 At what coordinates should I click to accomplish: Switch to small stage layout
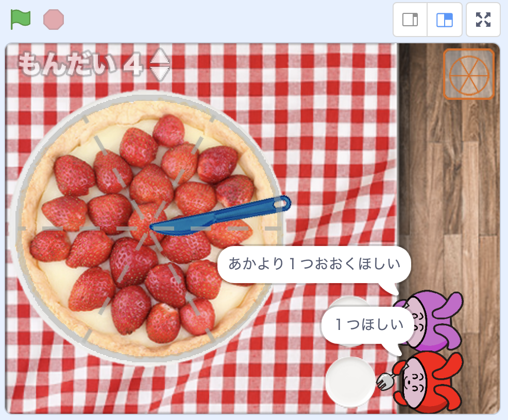coord(410,20)
